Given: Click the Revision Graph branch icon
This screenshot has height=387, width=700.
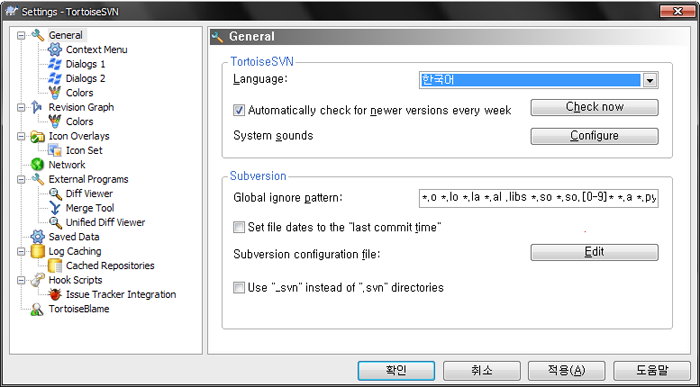Looking at the screenshot, I should tap(38, 107).
